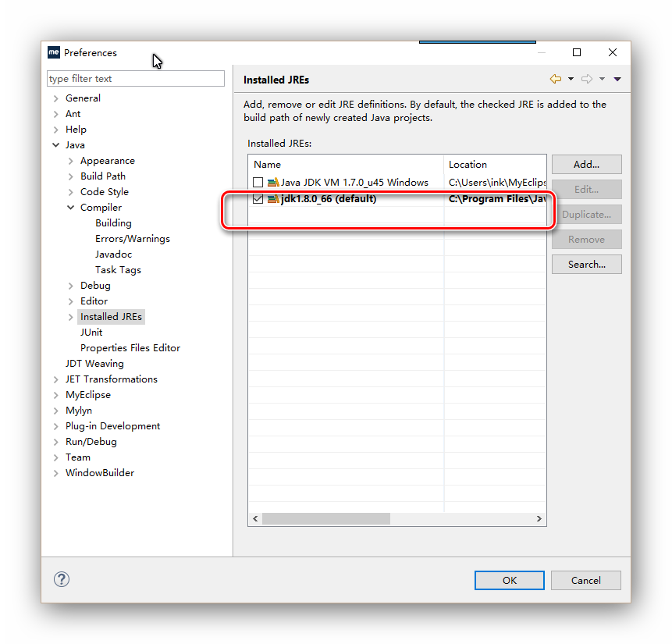Expand the Editor node arrow
Screen dimensions: 672x644
coord(71,301)
